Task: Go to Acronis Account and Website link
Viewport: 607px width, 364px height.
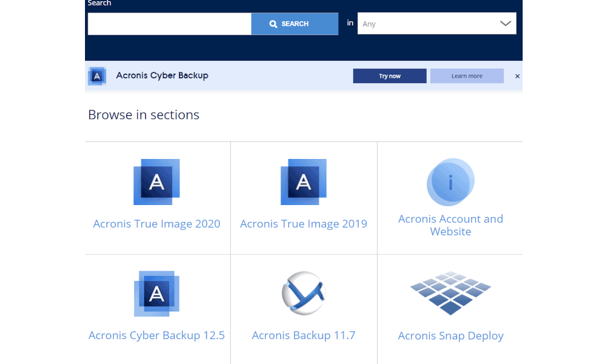Action: pyautogui.click(x=450, y=225)
